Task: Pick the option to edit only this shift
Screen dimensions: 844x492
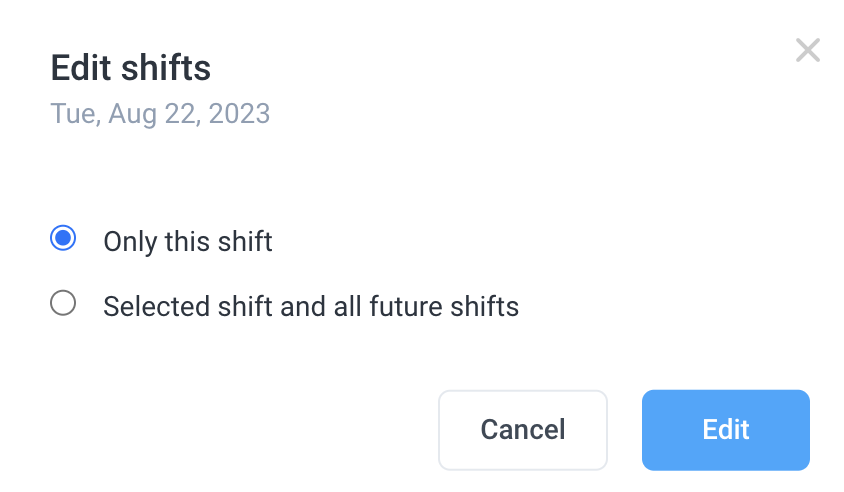Action: click(x=63, y=238)
